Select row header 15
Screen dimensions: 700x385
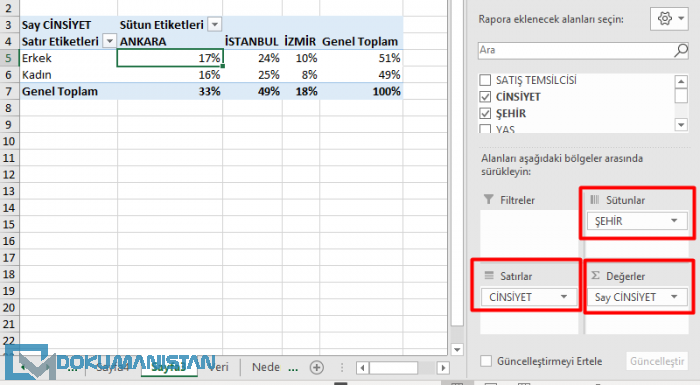coord(9,225)
